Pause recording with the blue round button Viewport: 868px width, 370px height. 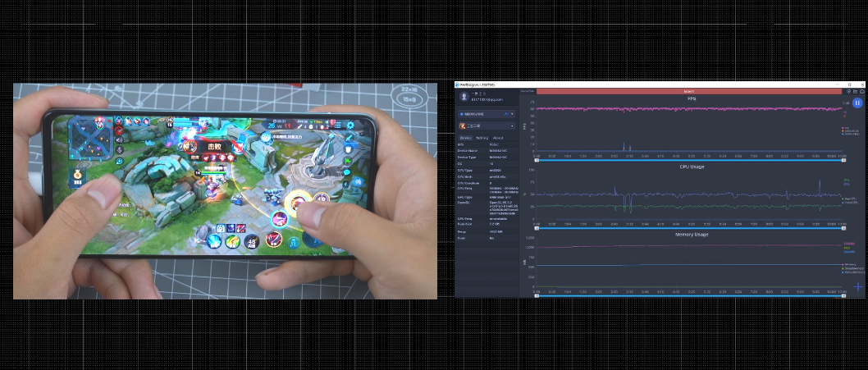coord(857,103)
